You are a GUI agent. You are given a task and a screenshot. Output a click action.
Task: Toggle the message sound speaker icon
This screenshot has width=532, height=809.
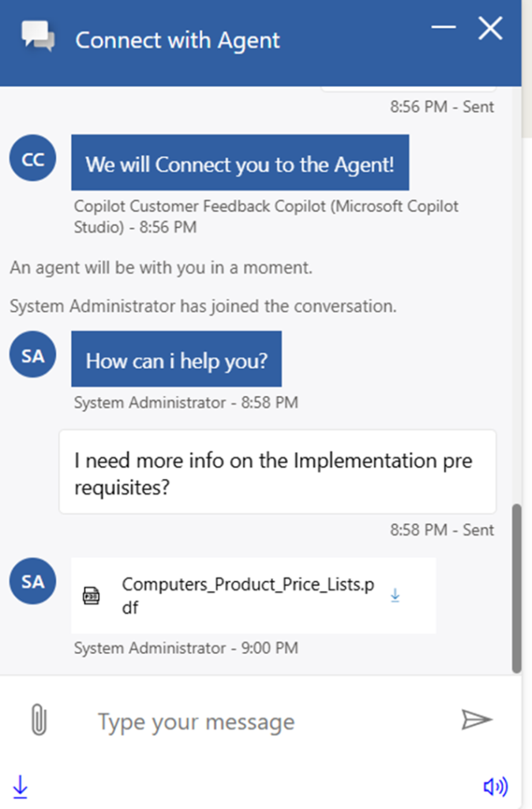pyautogui.click(x=495, y=786)
